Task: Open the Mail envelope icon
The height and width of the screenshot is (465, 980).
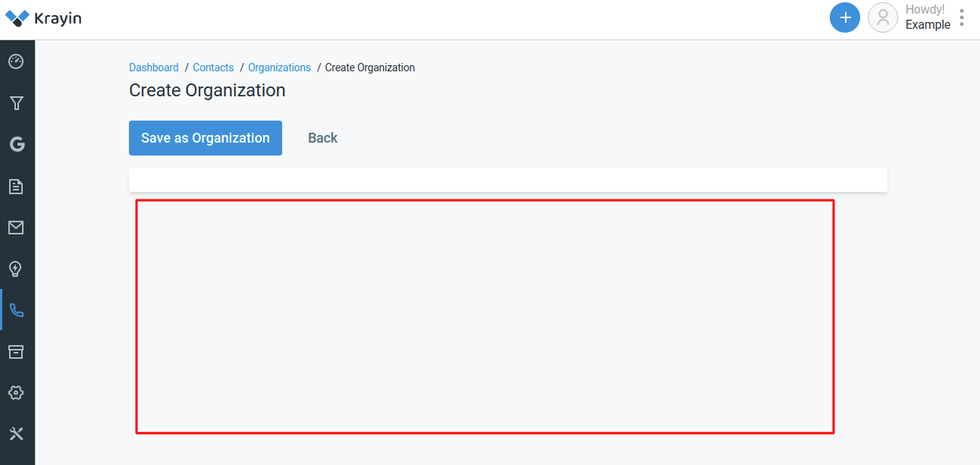Action: coord(17,227)
